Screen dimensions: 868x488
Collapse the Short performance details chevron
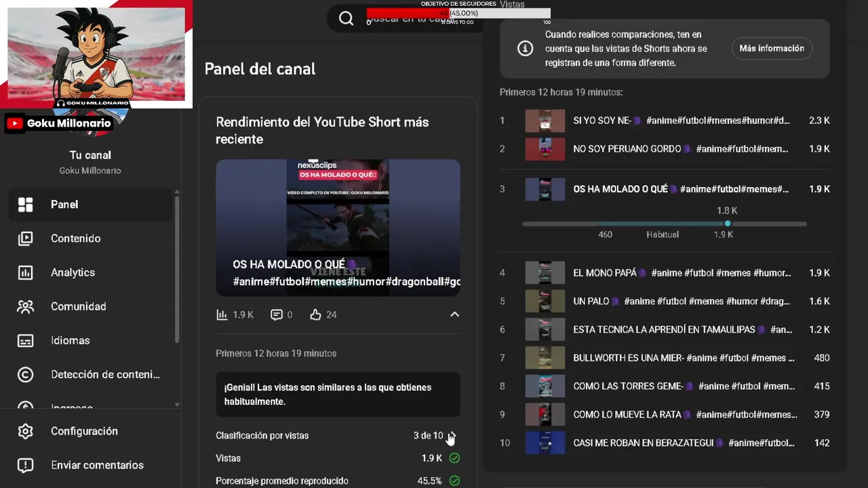pos(454,314)
